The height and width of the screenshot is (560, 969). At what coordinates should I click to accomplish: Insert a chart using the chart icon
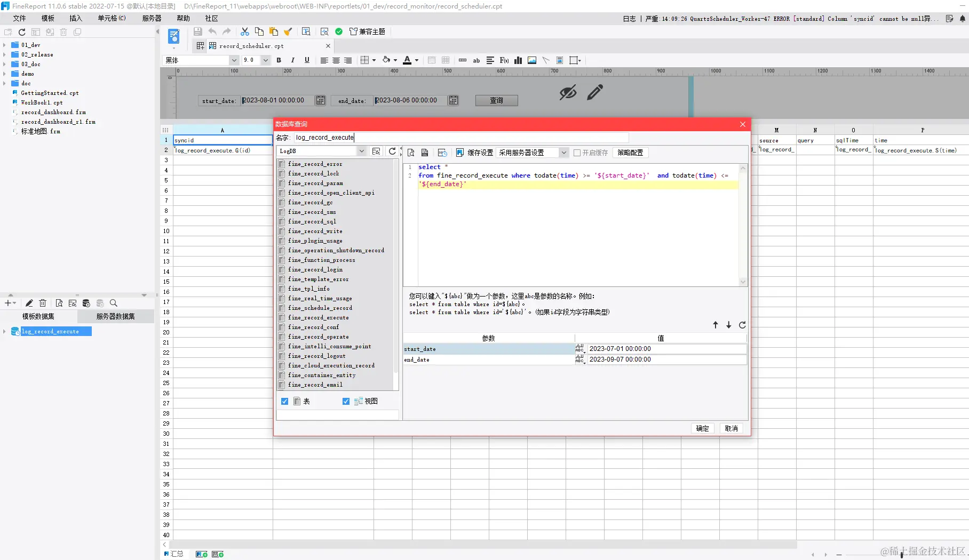517,60
